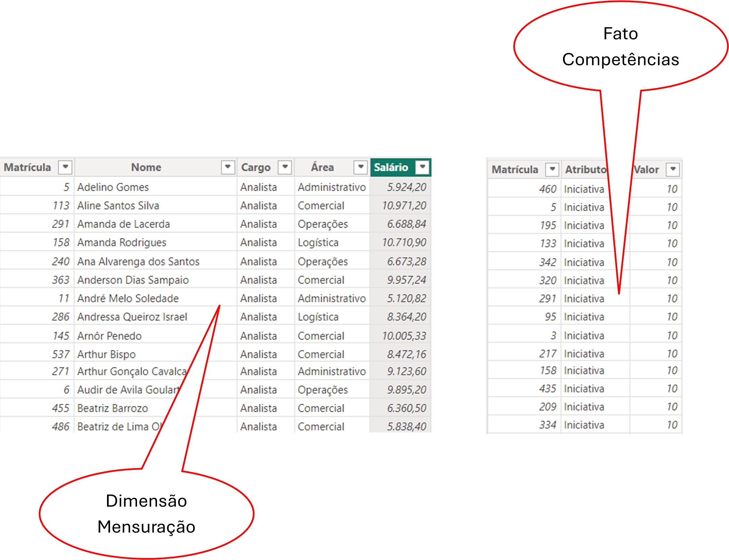Open the Área column filter dropdown

pos(360,167)
